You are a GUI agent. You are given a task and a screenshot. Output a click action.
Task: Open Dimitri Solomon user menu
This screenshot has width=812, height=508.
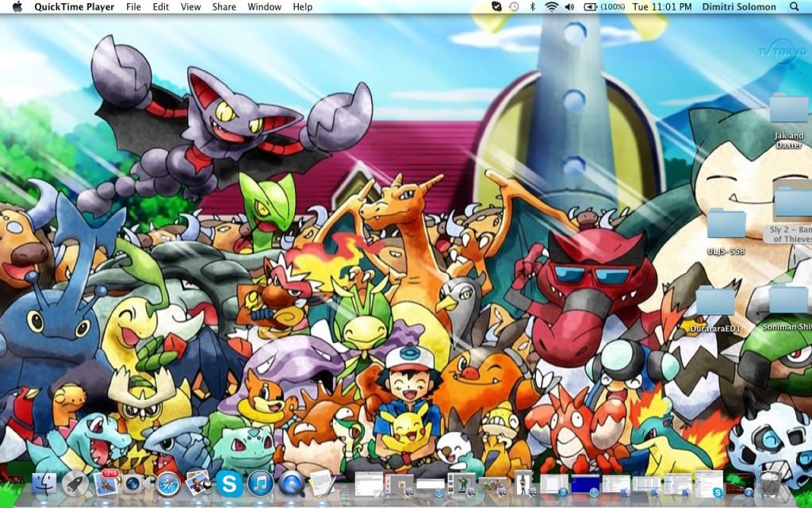click(x=739, y=6)
